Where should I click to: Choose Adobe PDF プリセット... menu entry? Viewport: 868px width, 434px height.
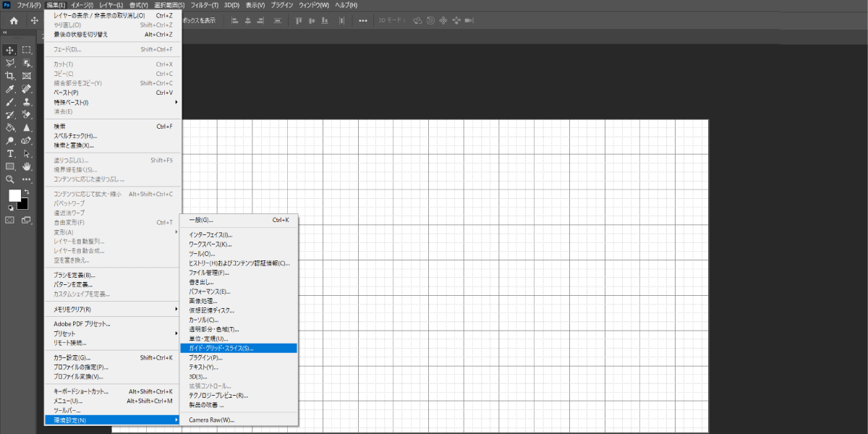(113, 323)
